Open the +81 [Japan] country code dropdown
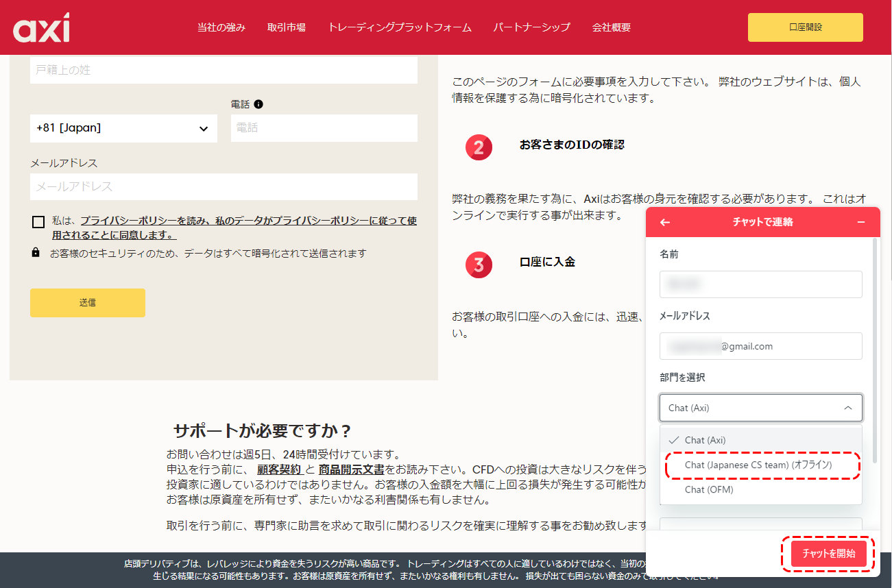 click(123, 128)
